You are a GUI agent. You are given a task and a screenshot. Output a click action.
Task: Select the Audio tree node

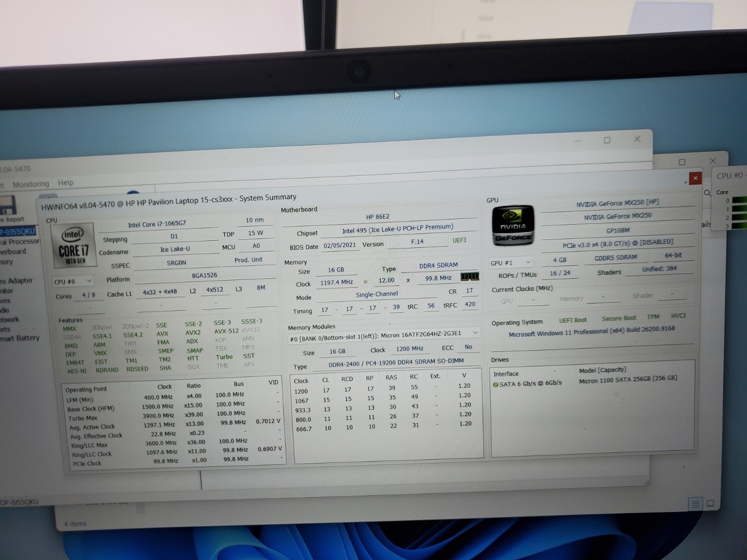tap(5, 310)
